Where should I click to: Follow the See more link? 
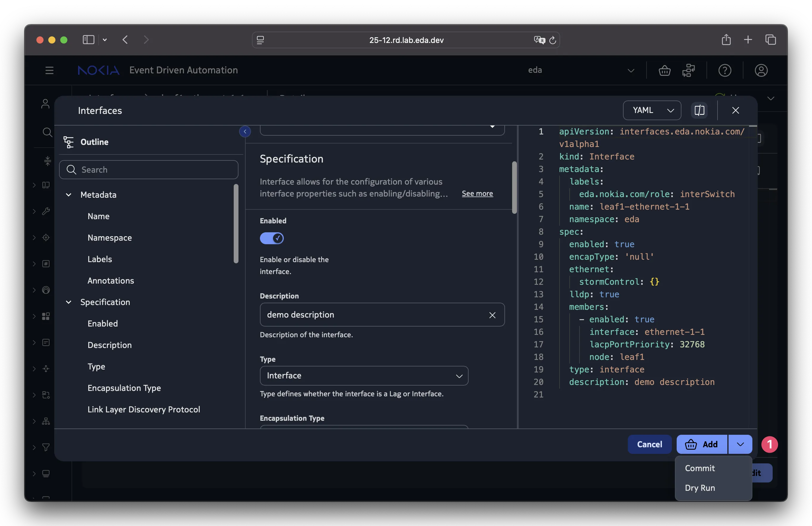pyautogui.click(x=477, y=193)
